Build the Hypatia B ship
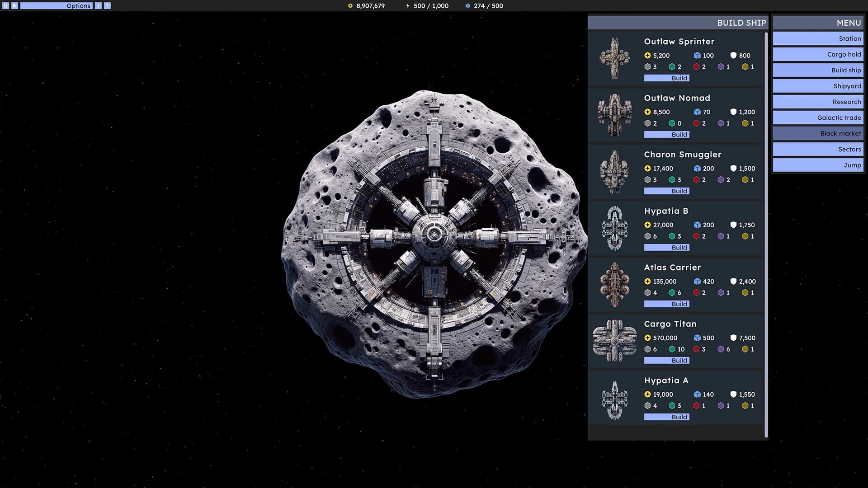 click(666, 247)
